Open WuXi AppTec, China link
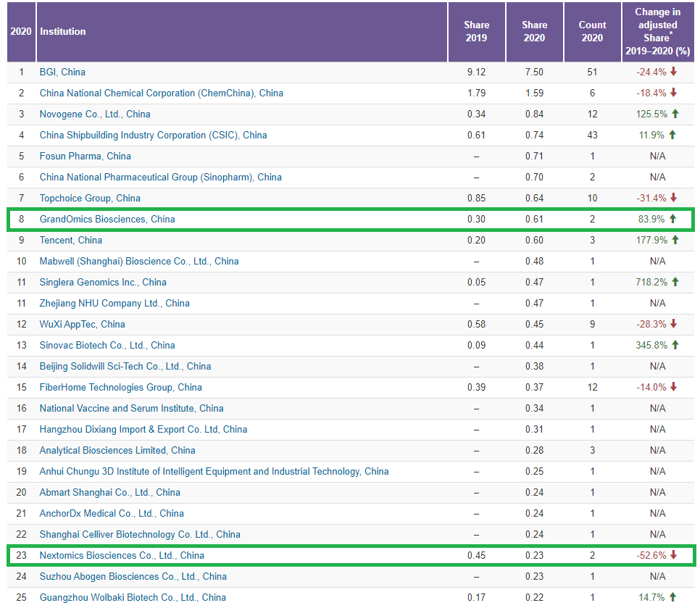Screen dimensions: 700x608 pos(82,324)
